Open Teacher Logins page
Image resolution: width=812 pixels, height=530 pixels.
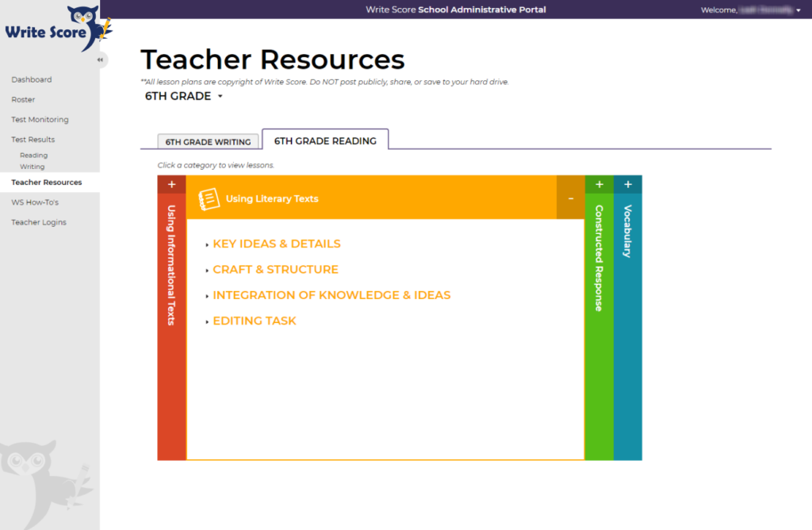pos(39,222)
